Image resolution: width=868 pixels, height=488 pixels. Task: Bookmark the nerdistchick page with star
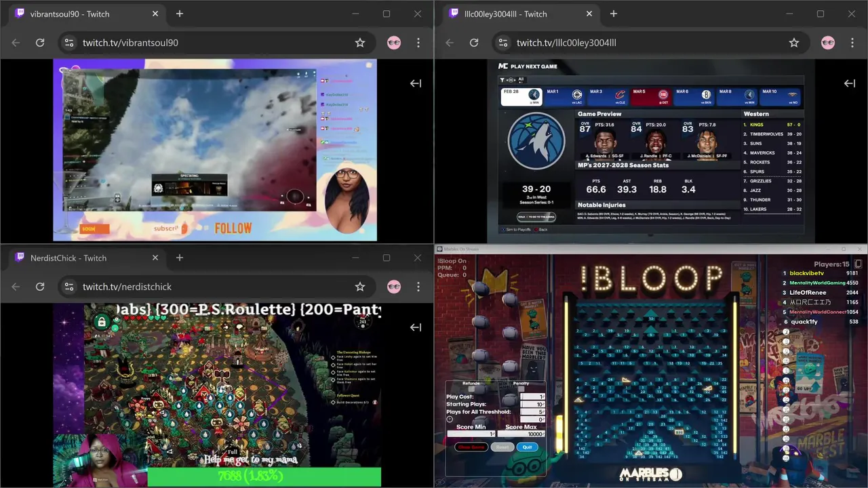(360, 287)
